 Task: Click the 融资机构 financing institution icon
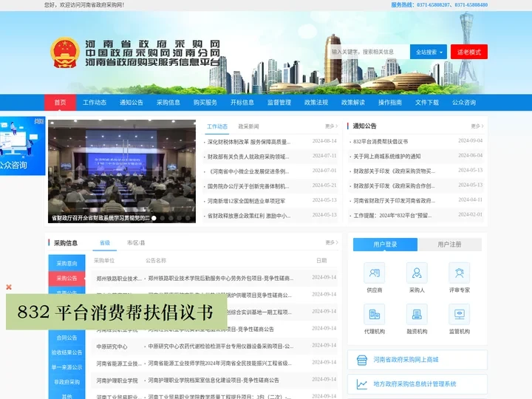point(417,314)
